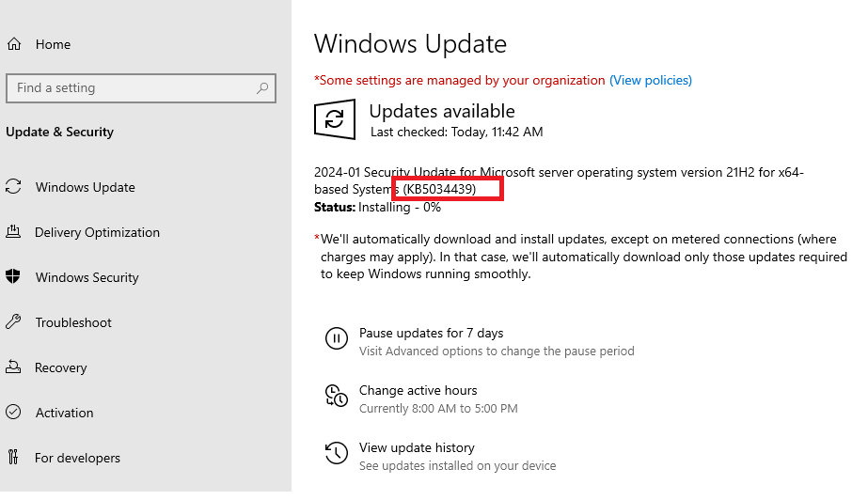This screenshot has width=868, height=500.
Task: Click Visit Advanced options pause period text
Action: (497, 352)
